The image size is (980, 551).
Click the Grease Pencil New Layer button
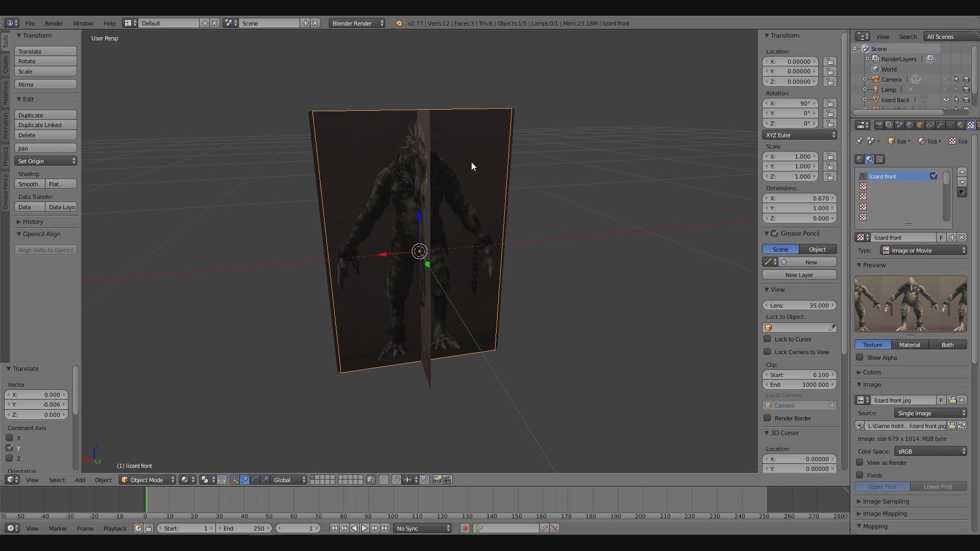[799, 275]
